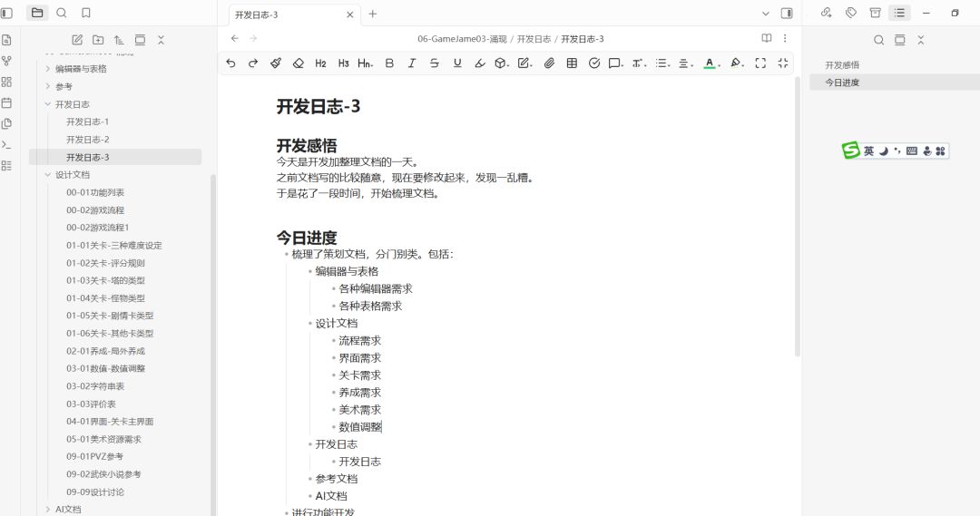Open graph view from ribbon
Image resolution: width=980 pixels, height=516 pixels.
click(7, 62)
